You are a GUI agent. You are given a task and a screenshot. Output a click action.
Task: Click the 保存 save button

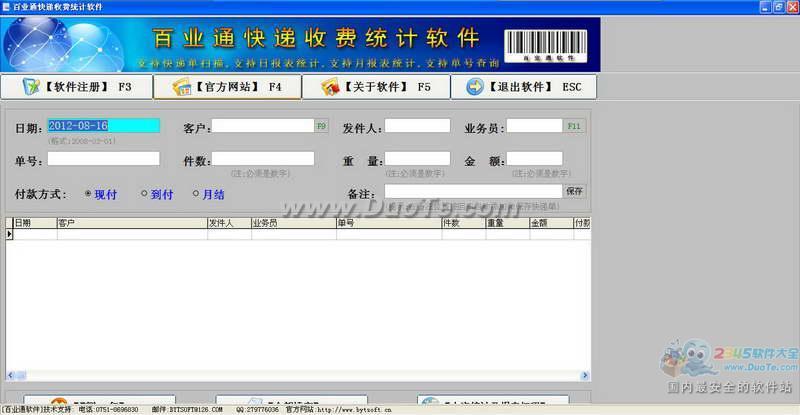[x=574, y=191]
